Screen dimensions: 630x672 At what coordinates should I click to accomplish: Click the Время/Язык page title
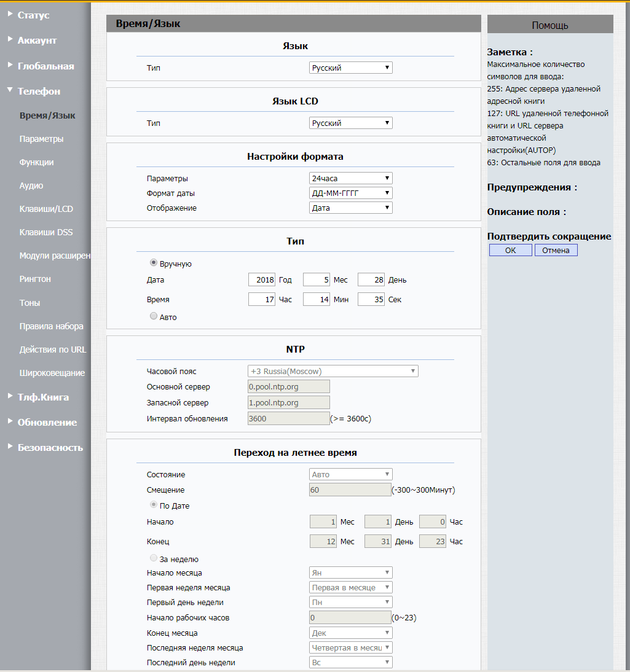click(x=148, y=23)
